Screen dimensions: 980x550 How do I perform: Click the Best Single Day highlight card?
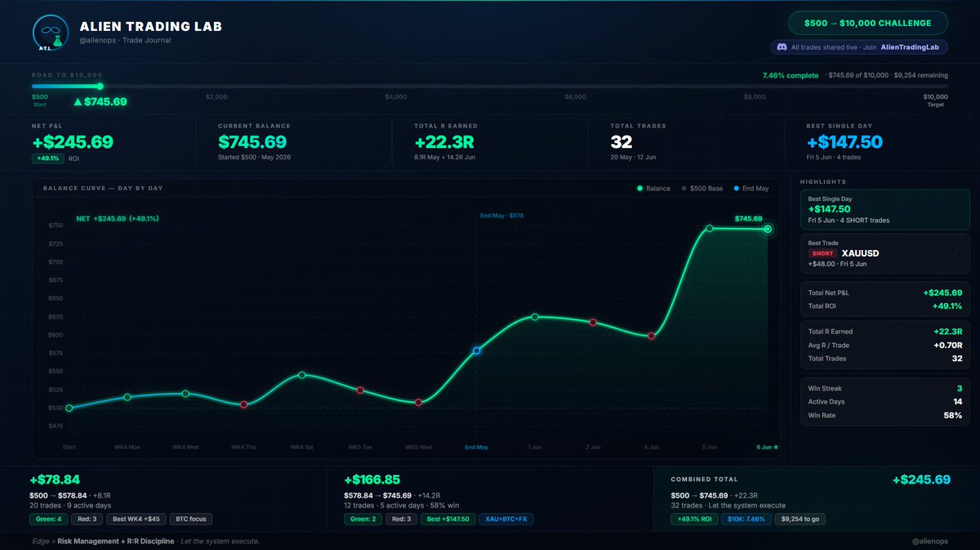885,208
